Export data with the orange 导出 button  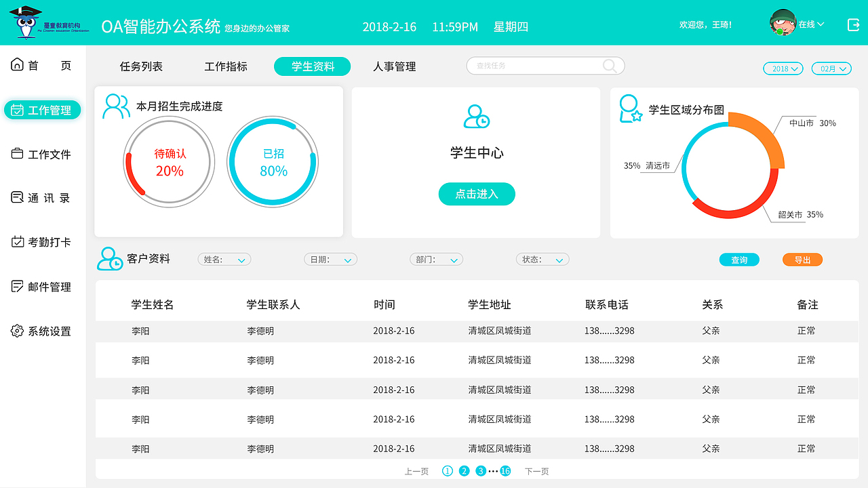click(x=802, y=259)
